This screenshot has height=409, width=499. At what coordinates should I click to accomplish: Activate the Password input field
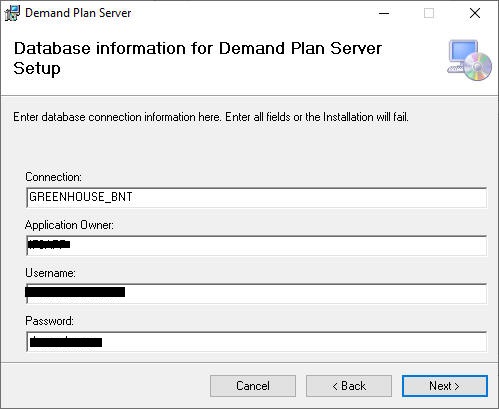(256, 341)
